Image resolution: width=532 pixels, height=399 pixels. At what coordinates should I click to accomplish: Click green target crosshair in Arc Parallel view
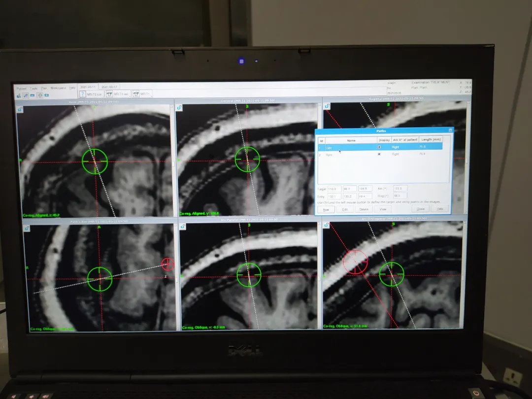(x=249, y=275)
